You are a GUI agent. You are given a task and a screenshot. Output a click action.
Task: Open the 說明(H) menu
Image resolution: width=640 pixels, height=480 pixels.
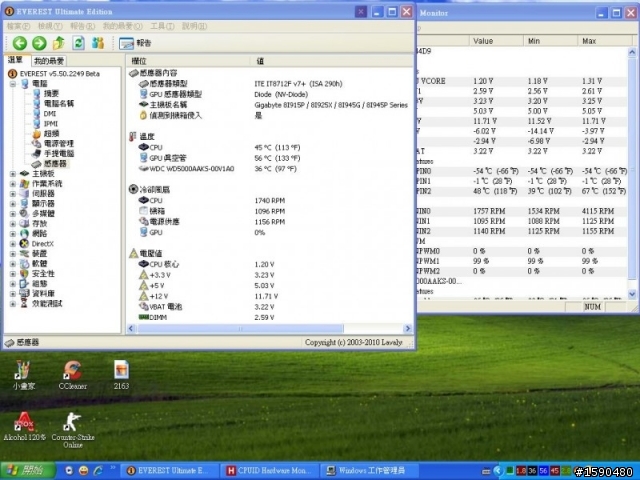pos(194,26)
